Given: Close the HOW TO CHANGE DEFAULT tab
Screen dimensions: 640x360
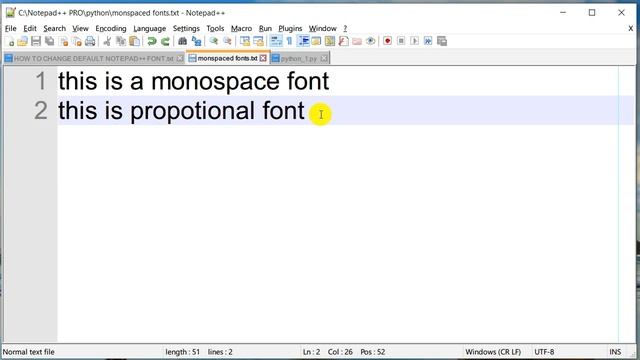Looking at the screenshot, I should click(x=180, y=59).
